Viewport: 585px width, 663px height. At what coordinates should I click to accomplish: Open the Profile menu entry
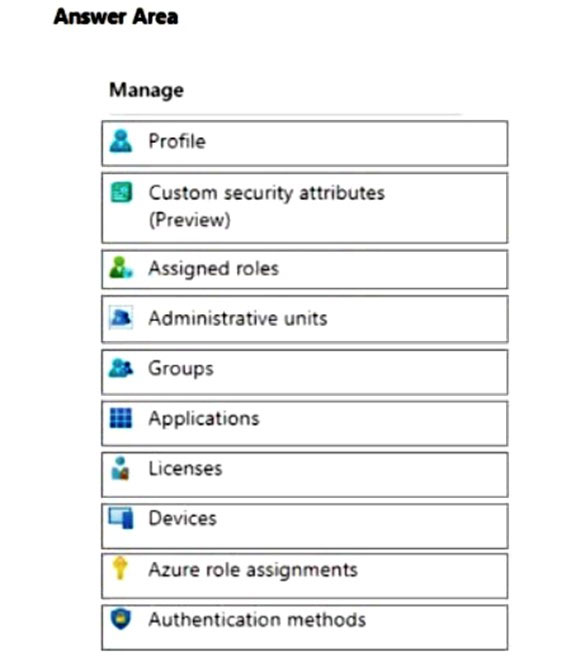pyautogui.click(x=177, y=141)
